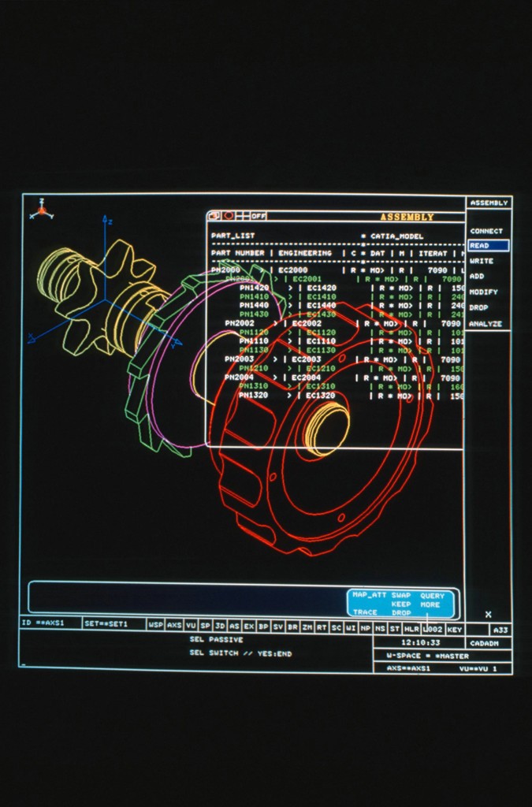Toggle the 3D mode in the bottom bar
Image resolution: width=532 pixels, height=807 pixels.
[220, 626]
